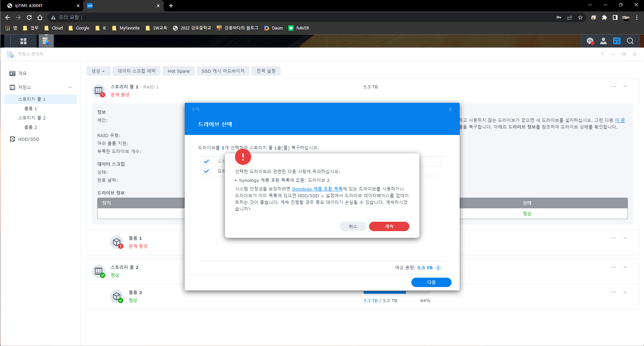
Task: Collapse the 스토리지 풀 1 panel
Action: (625, 86)
